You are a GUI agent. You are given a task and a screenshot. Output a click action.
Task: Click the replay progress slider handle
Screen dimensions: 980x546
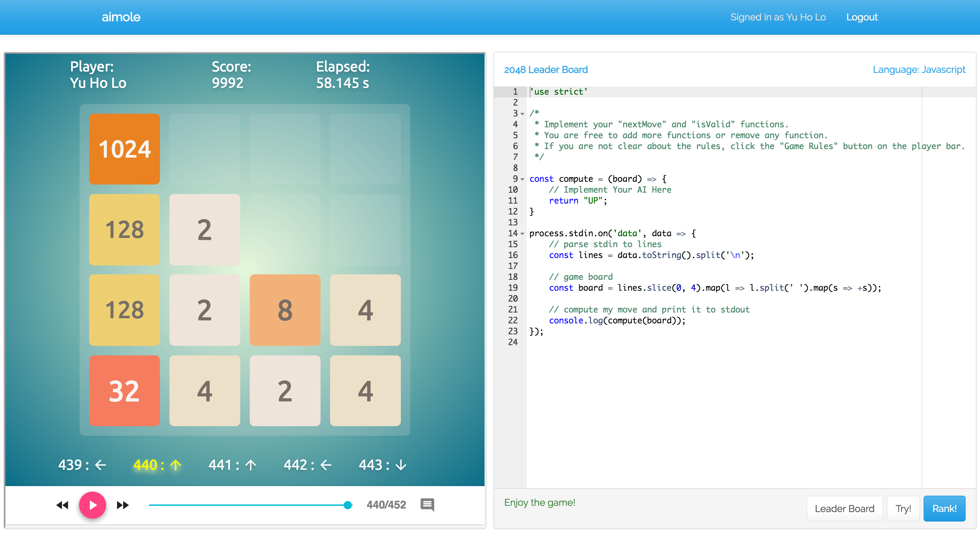pos(347,505)
